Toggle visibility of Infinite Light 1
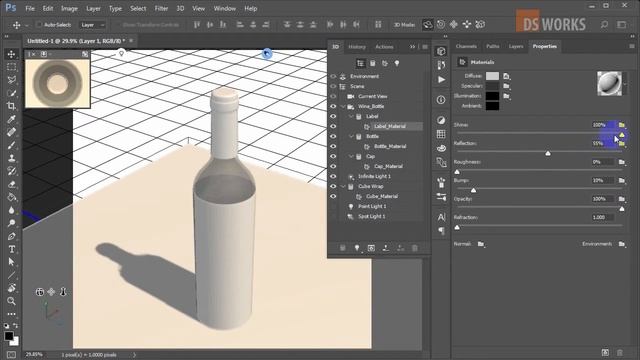Image resolution: width=640 pixels, height=360 pixels. [x=333, y=176]
